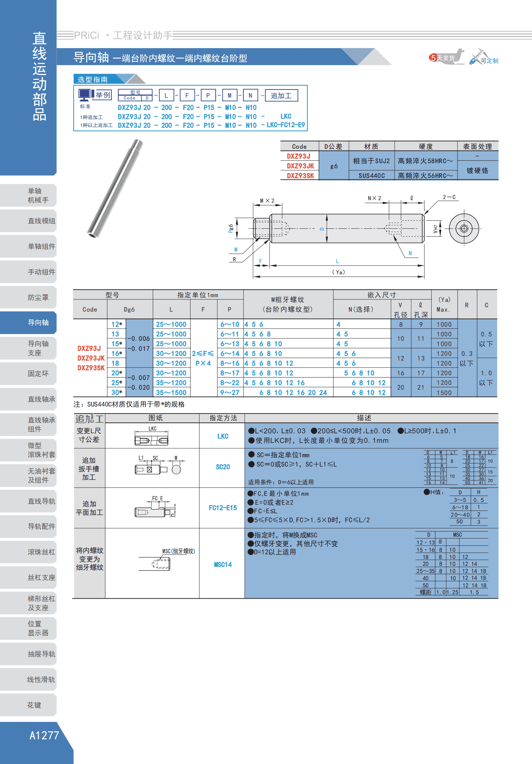
Task: Click the guide shaft product photo
Action: [x=115, y=189]
